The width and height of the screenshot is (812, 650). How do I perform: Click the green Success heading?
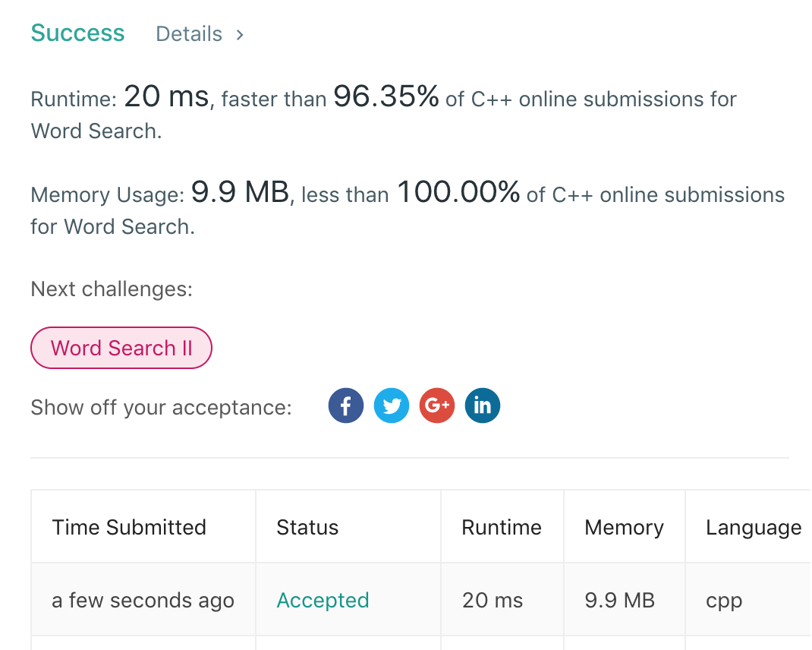pyautogui.click(x=77, y=33)
